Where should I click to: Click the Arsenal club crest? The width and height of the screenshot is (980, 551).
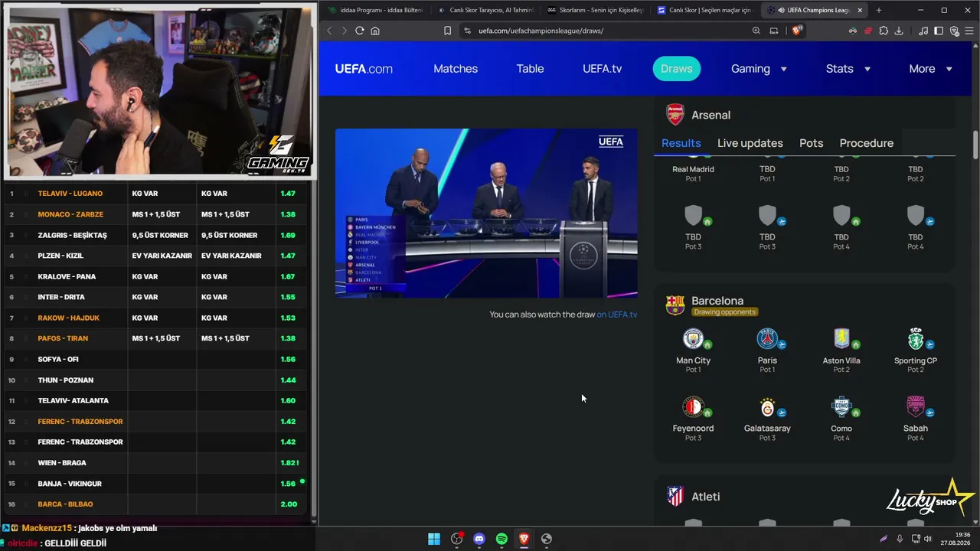[675, 115]
